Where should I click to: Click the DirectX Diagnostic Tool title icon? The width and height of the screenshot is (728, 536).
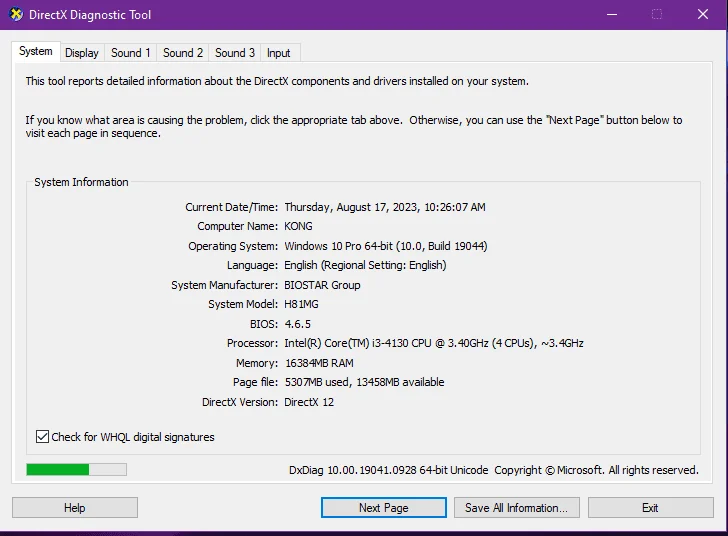tap(16, 14)
